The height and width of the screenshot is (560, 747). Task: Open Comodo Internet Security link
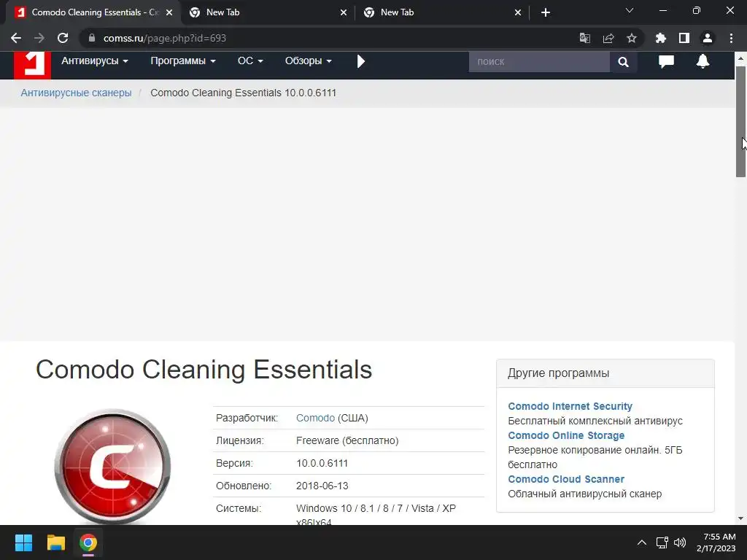tap(570, 406)
